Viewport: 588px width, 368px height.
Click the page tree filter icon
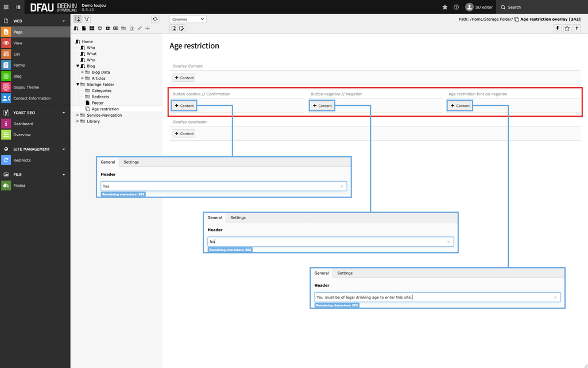coord(87,19)
